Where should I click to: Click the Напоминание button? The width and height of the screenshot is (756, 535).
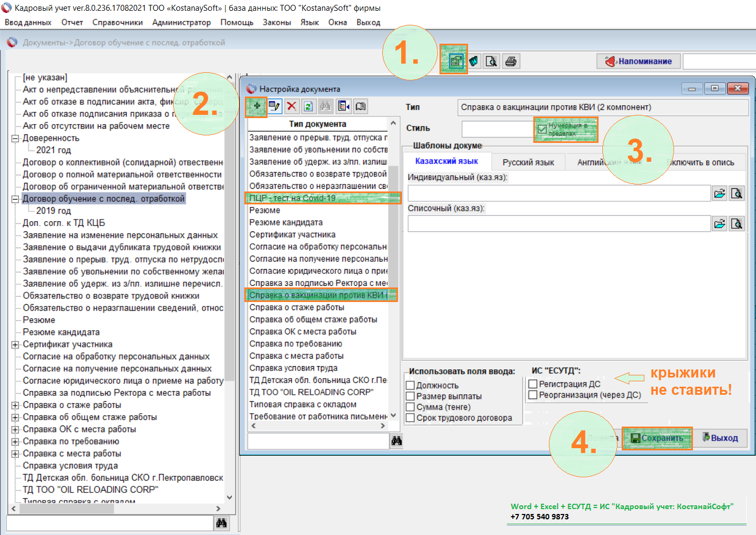pos(638,61)
